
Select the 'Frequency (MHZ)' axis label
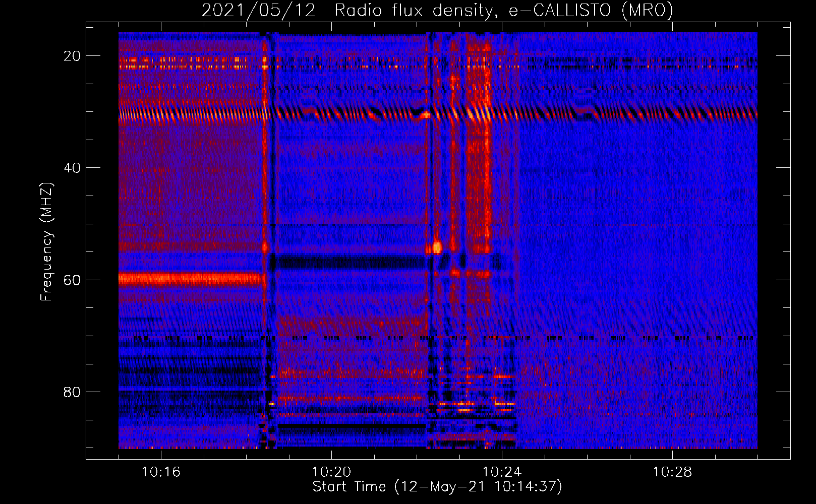coord(46,241)
